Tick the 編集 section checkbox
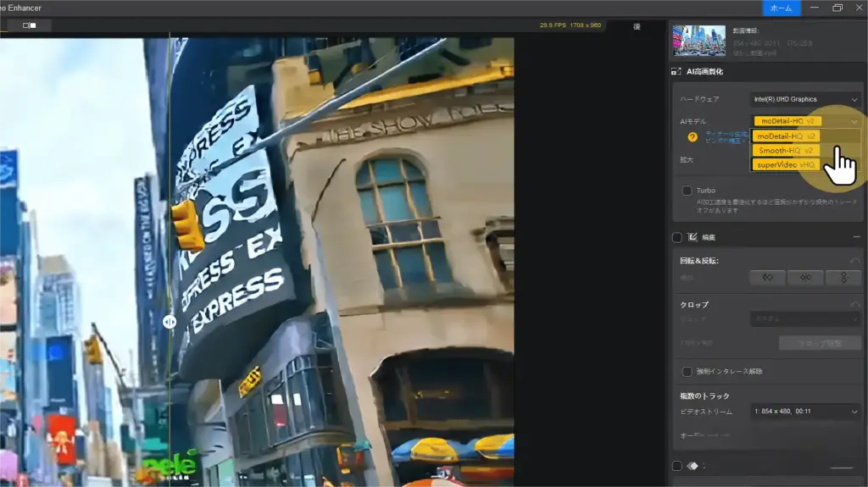Viewport: 868px width, 487px height. (x=677, y=237)
